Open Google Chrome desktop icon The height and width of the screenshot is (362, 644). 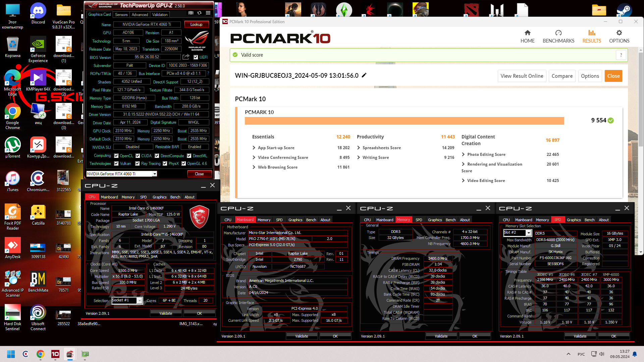[12, 116]
